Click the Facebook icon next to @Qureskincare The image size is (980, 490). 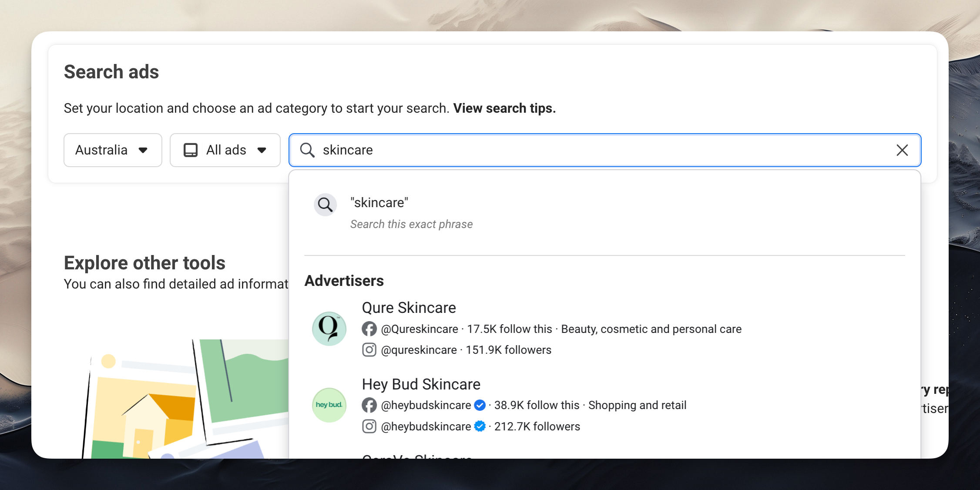click(x=369, y=329)
